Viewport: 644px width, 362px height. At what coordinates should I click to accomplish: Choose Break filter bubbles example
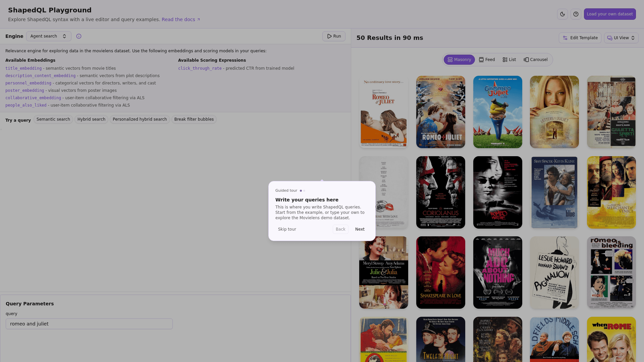(x=194, y=119)
